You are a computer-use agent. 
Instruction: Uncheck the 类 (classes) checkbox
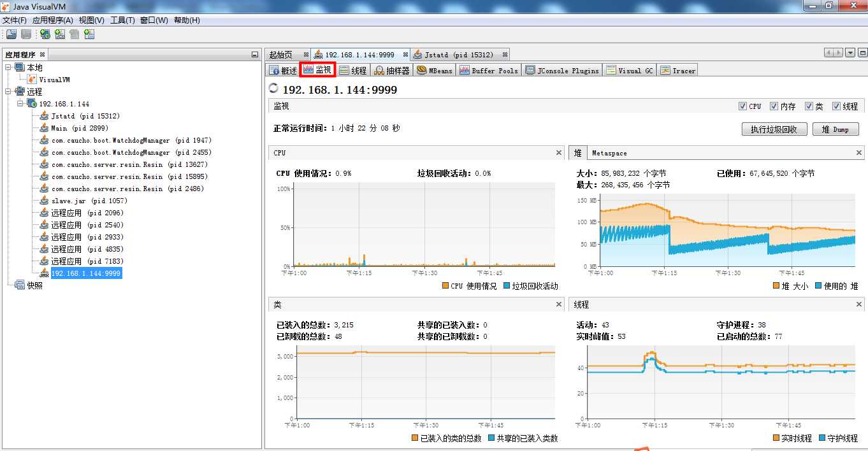coord(809,106)
